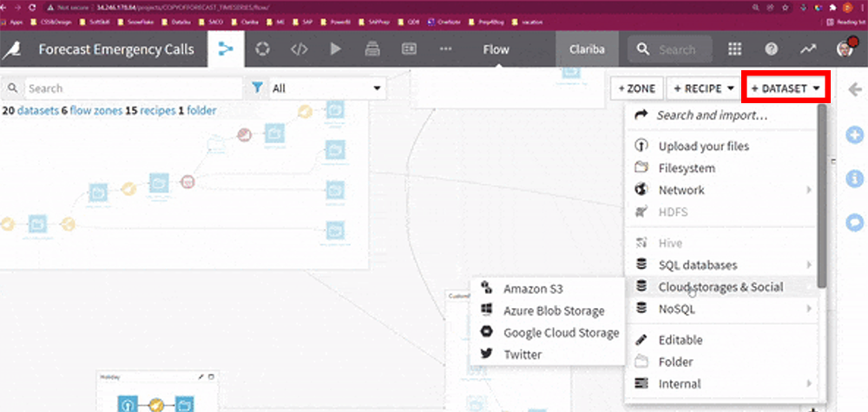Open the user profile avatar
The width and height of the screenshot is (868, 412).
pos(845,48)
